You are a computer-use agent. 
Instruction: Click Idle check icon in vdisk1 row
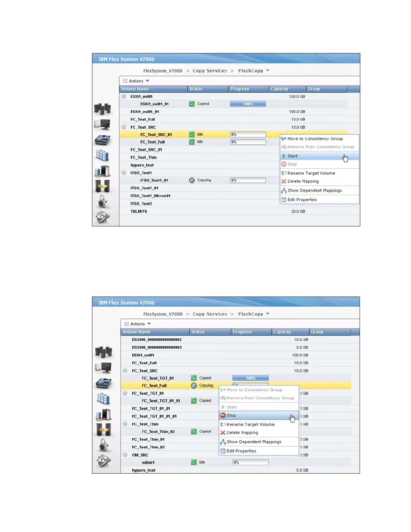(194, 462)
